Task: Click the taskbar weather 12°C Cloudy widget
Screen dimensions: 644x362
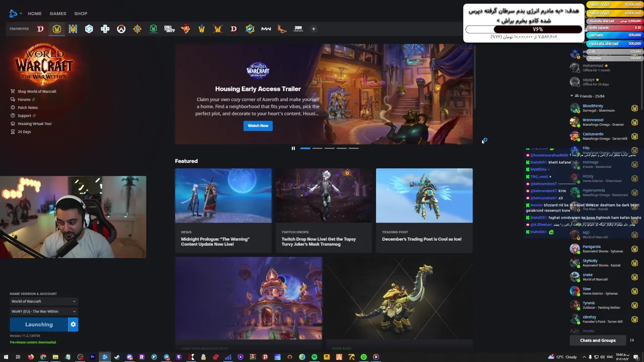Action: (563, 357)
